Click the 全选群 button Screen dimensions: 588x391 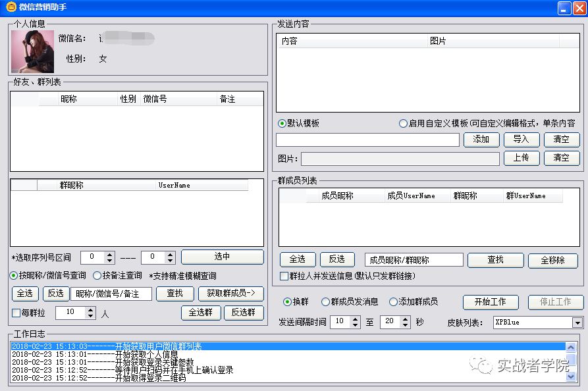pyautogui.click(x=201, y=313)
